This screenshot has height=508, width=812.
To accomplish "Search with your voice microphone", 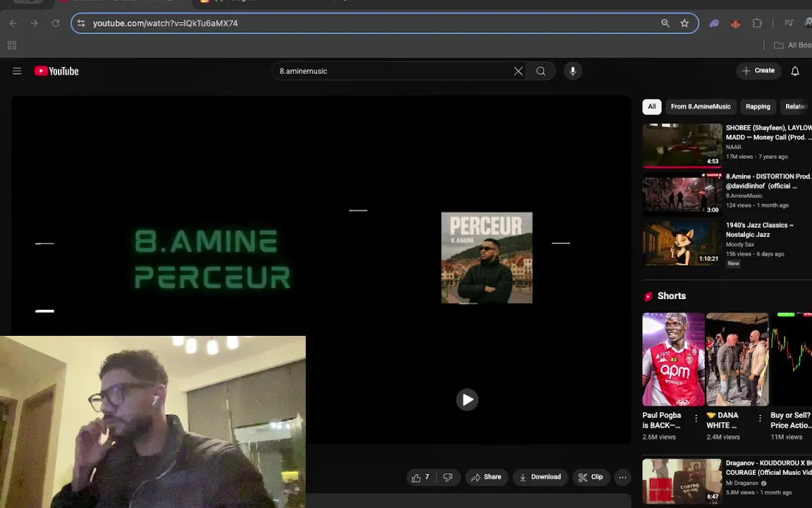I will tap(573, 71).
